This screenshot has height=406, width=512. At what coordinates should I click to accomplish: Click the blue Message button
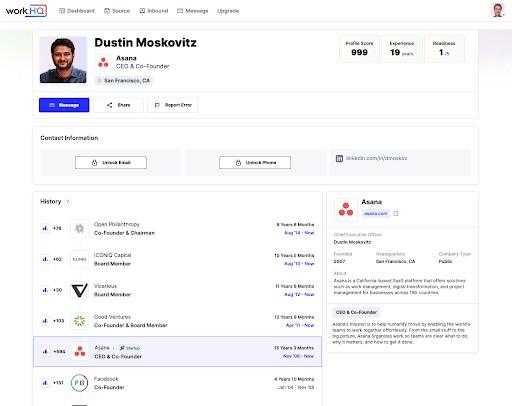coord(64,105)
